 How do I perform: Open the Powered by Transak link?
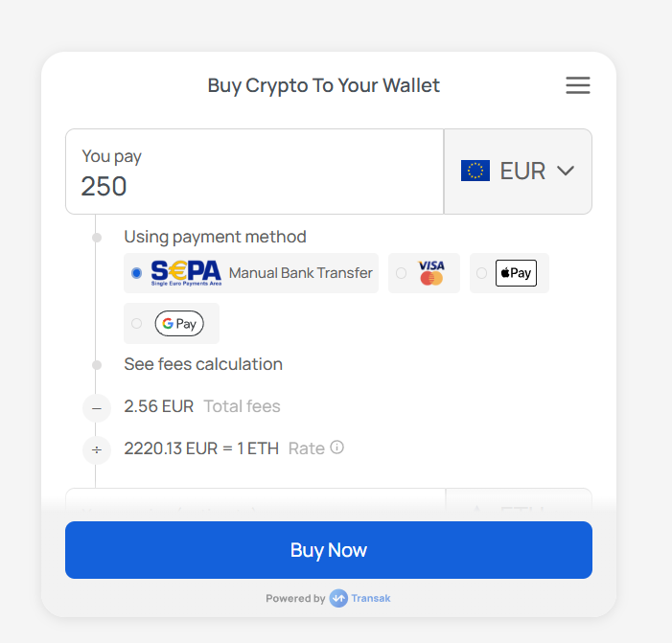329,598
